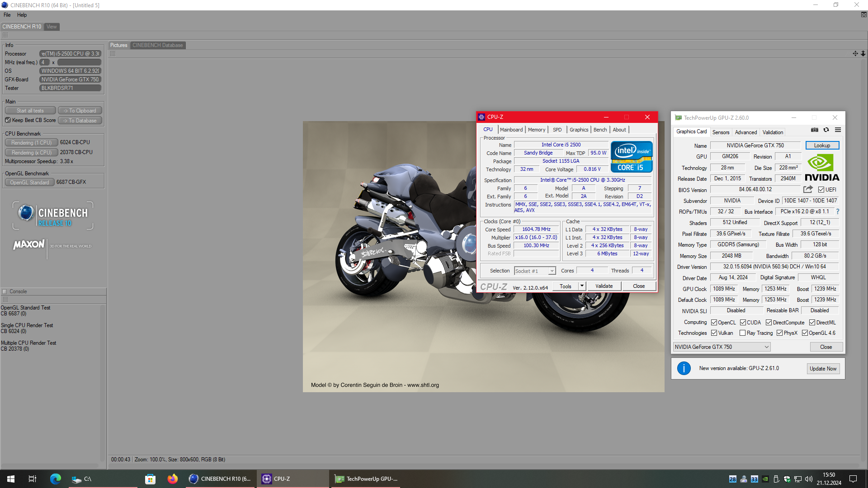Open Microsoft Edge from taskbar
This screenshot has height=488, width=868.
coord(56,479)
